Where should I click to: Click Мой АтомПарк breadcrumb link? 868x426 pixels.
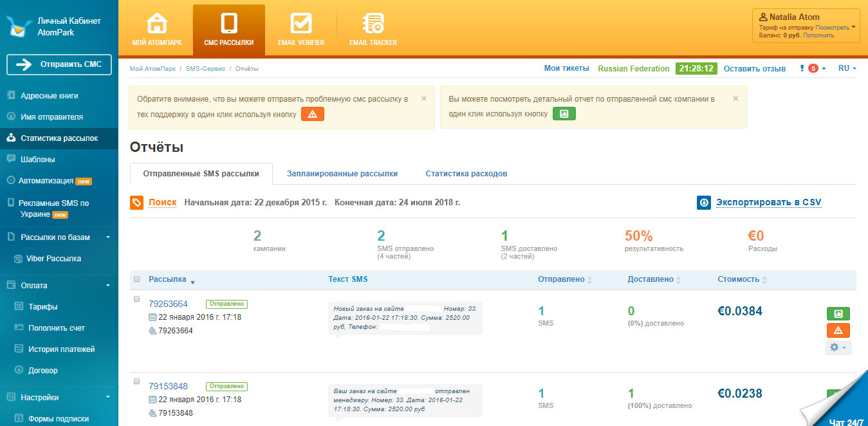152,68
